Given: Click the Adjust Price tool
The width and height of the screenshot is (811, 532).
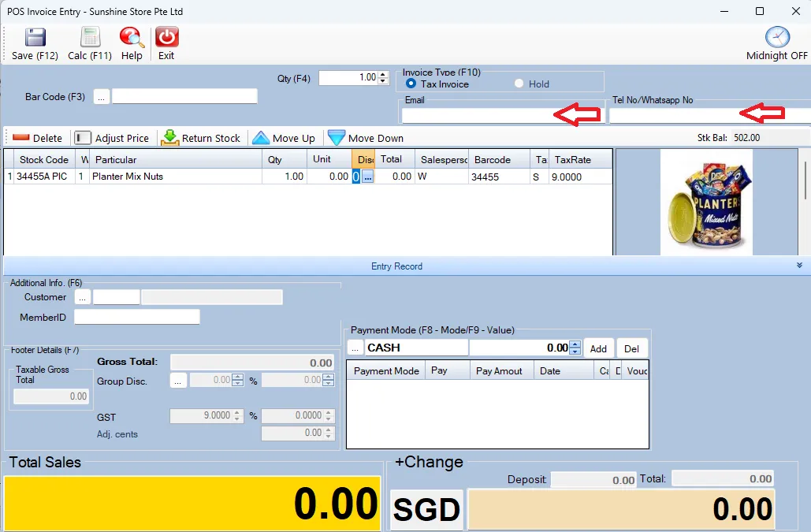Looking at the screenshot, I should [112, 138].
